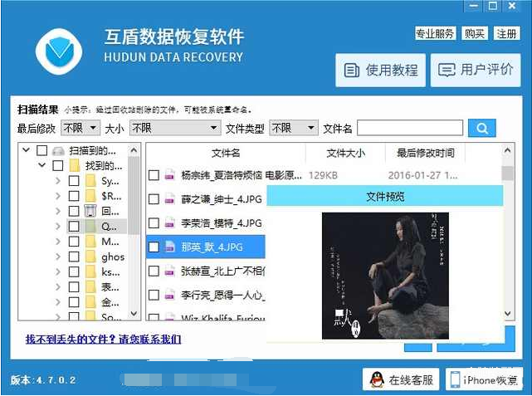The image size is (532, 396).
Task: Check the box for 那英_默_4.JPG
Action: click(154, 247)
